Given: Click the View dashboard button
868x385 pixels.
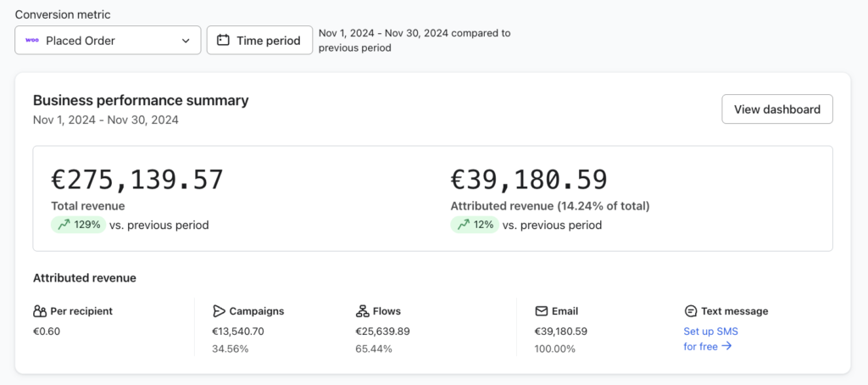Looking at the screenshot, I should tap(776, 109).
